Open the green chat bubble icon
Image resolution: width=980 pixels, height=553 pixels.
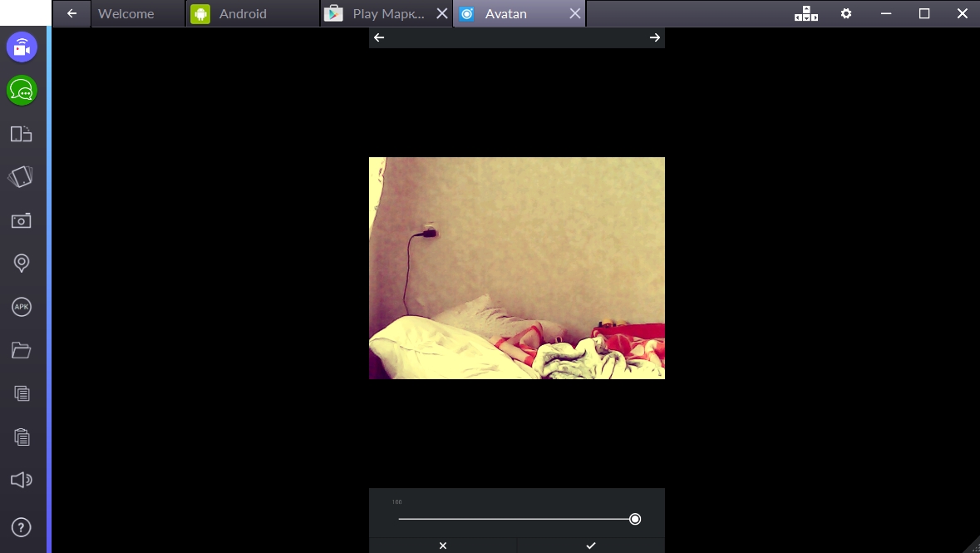click(x=22, y=91)
